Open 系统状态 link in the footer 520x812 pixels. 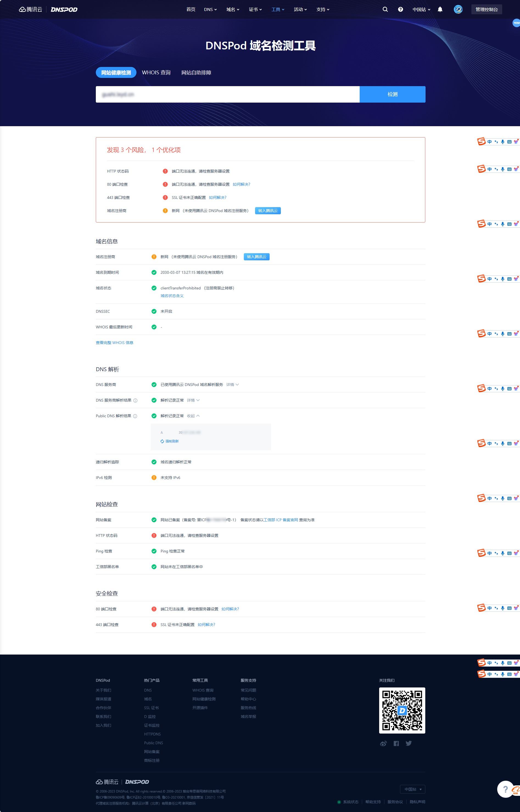[351, 802]
